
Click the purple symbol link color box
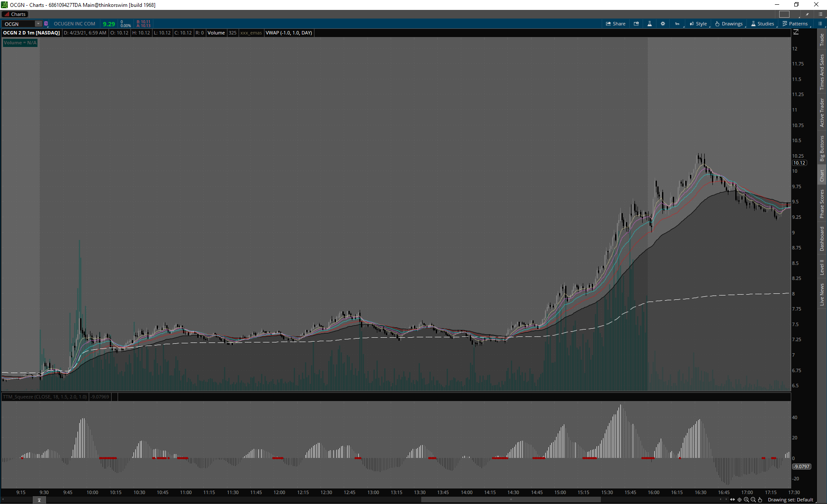[46, 24]
